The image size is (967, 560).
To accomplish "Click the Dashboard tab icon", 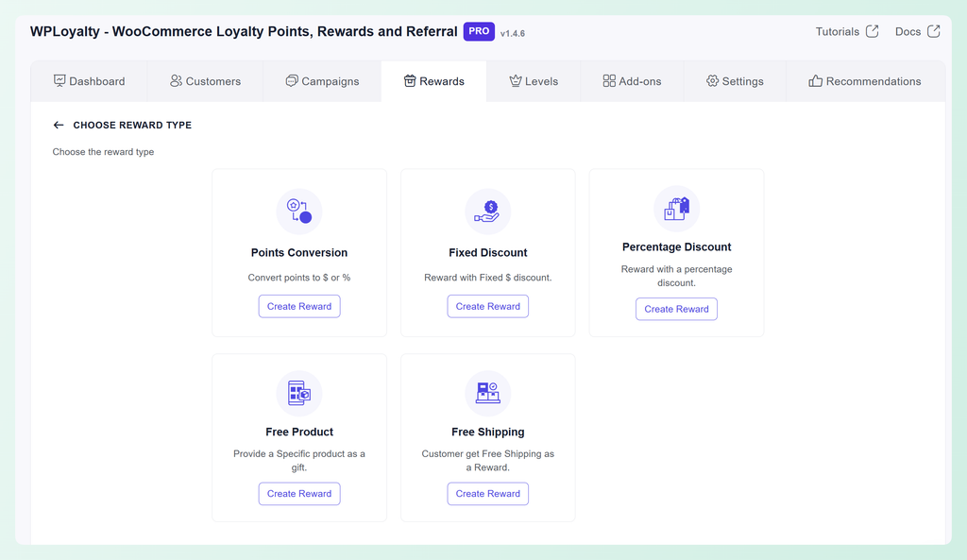I will pyautogui.click(x=59, y=81).
